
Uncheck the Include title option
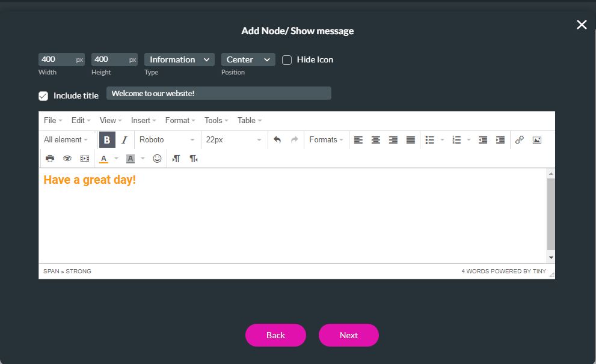pyautogui.click(x=43, y=95)
